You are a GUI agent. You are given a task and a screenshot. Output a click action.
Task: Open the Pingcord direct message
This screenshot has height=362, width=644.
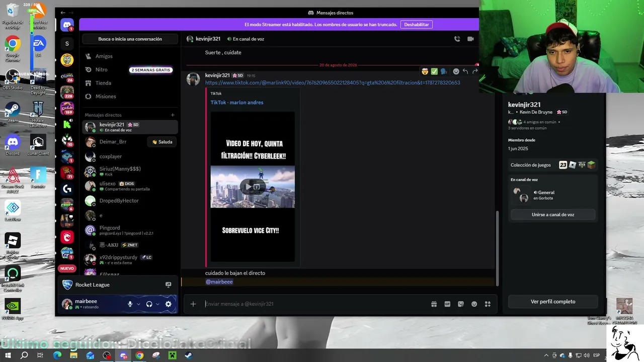(130, 230)
